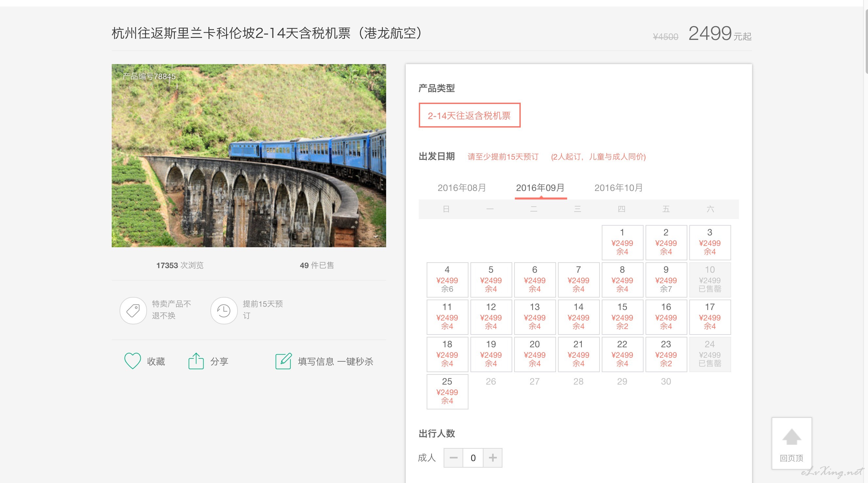This screenshot has height=483, width=868.
Task: Click sold-out date September 24
Action: [x=710, y=354]
